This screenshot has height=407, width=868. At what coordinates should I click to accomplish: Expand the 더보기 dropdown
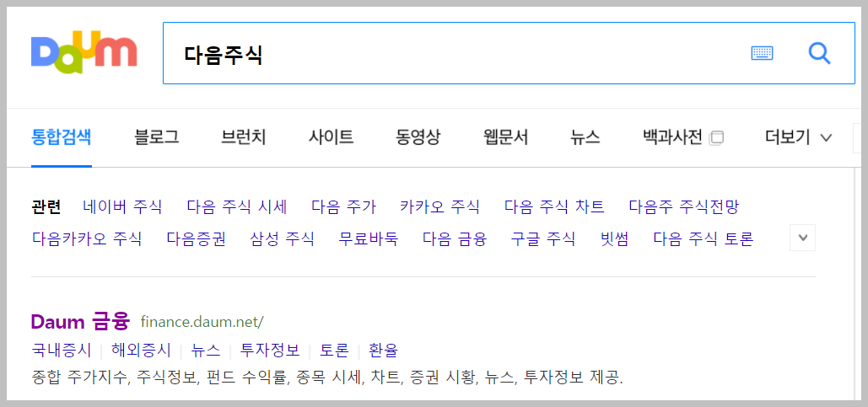(798, 137)
